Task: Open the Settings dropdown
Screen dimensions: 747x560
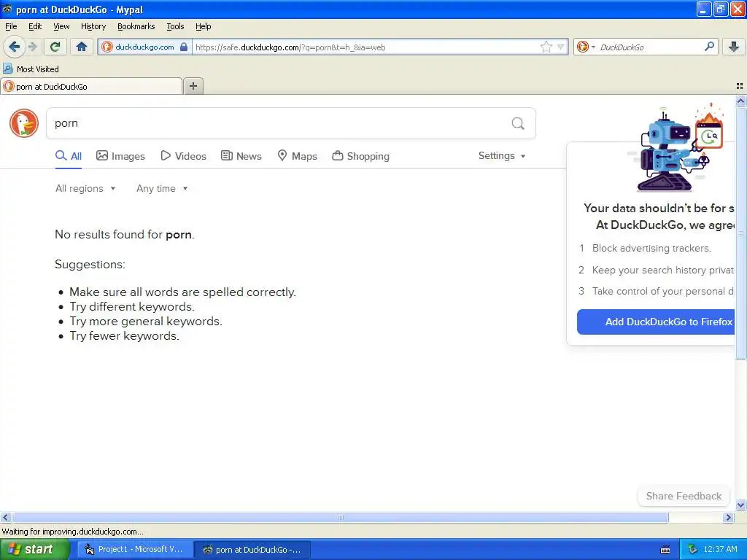Action: (502, 156)
